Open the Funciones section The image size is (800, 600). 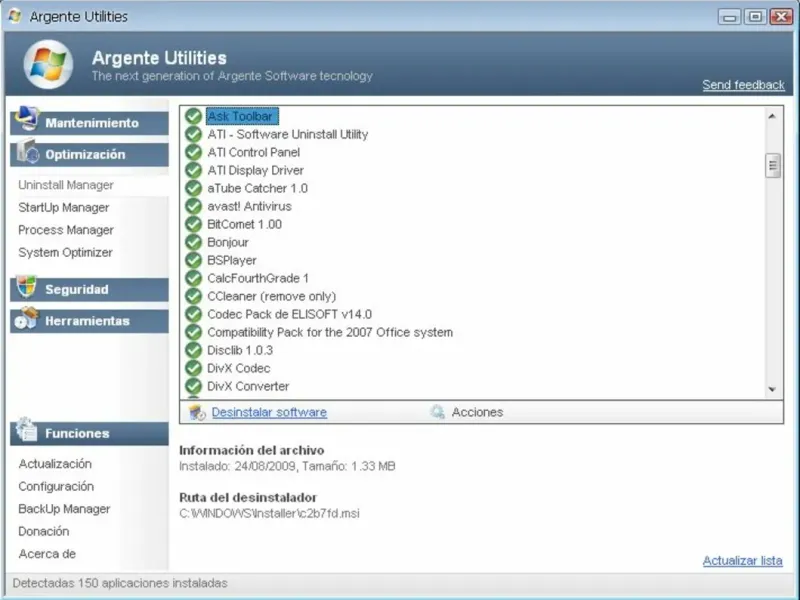tap(89, 434)
